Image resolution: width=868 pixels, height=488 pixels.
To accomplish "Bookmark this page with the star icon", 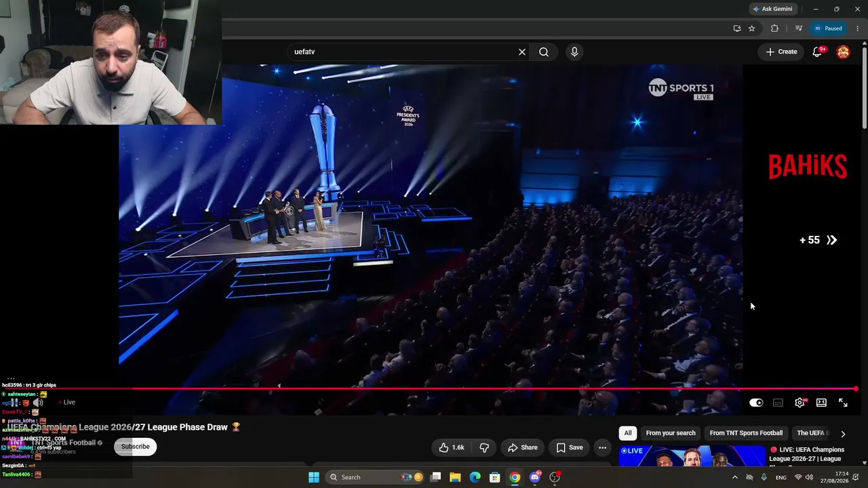I will pyautogui.click(x=751, y=28).
